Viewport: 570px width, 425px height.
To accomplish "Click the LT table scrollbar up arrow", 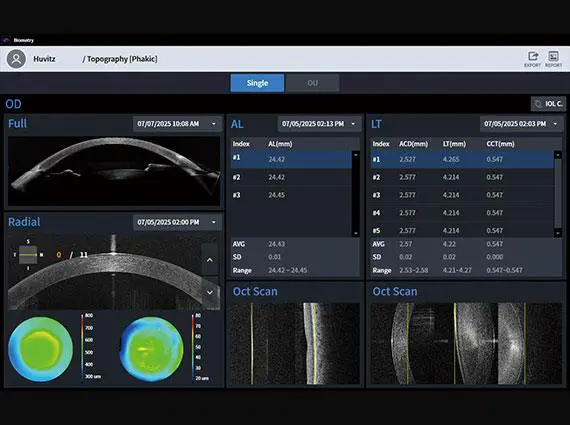I will pos(558,155).
